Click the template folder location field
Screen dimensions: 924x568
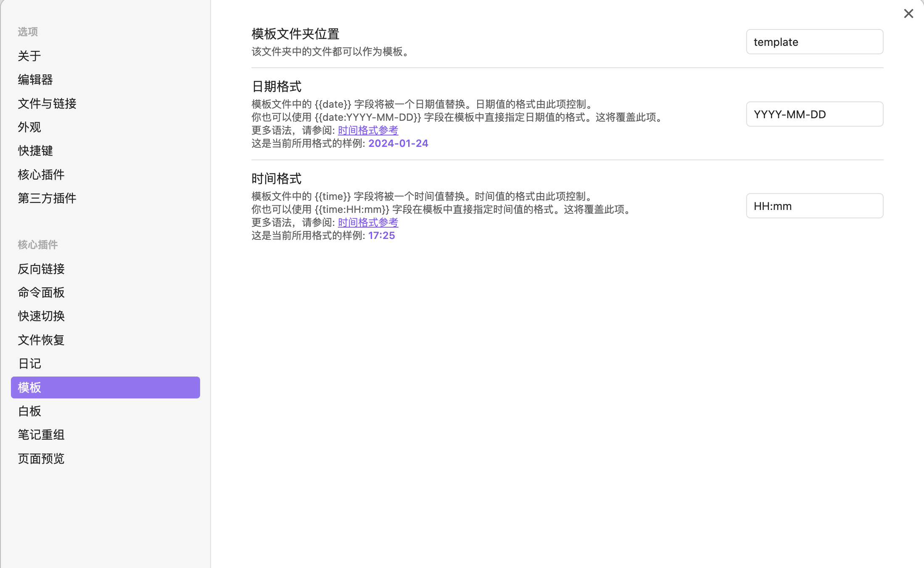pos(814,42)
